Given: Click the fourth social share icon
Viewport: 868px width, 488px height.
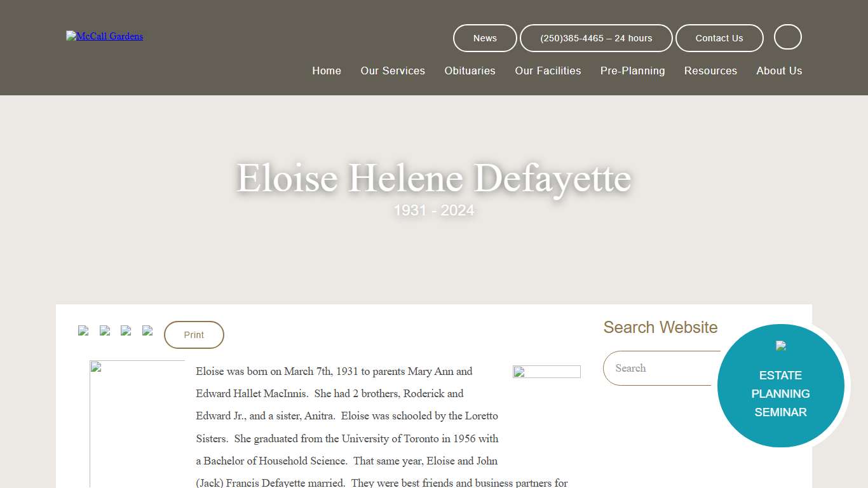Looking at the screenshot, I should tap(147, 331).
